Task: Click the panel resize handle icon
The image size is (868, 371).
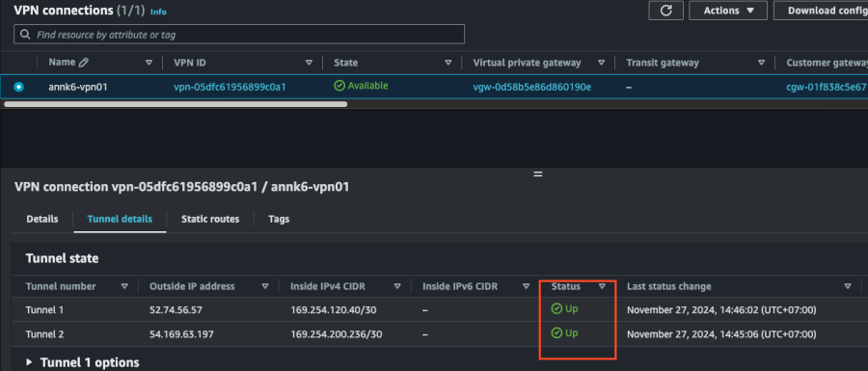Action: (x=537, y=173)
